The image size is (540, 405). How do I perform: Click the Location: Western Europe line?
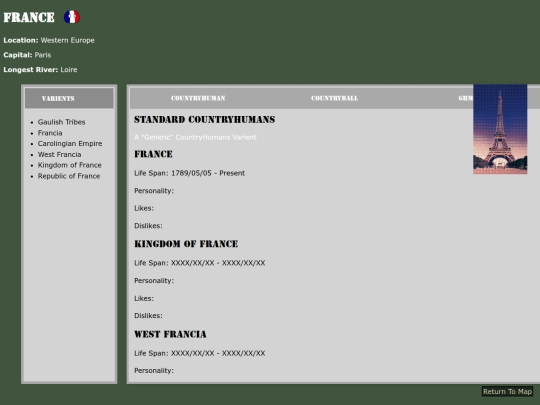coord(49,40)
